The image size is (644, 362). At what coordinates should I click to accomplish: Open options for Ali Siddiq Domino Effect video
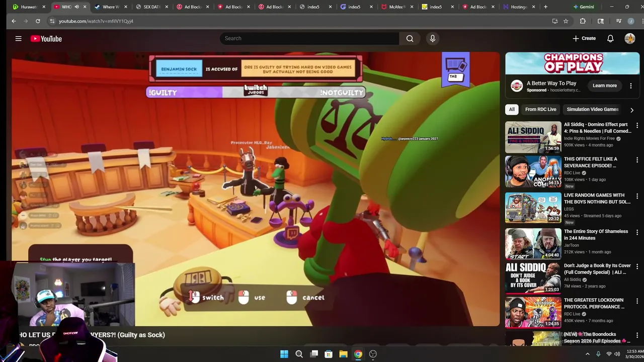tap(637, 126)
